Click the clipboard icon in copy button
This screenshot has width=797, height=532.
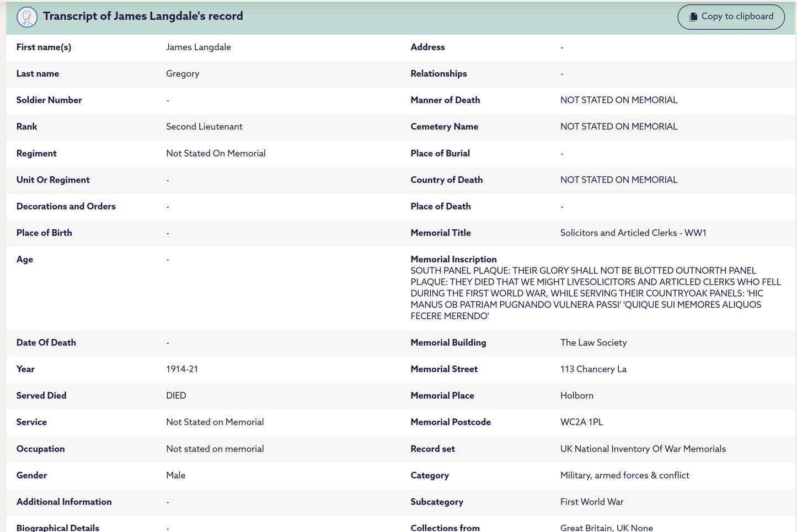(x=693, y=17)
